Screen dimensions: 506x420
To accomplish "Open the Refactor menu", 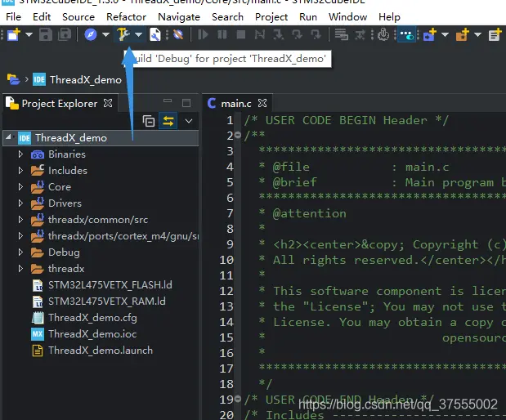I will tap(126, 17).
